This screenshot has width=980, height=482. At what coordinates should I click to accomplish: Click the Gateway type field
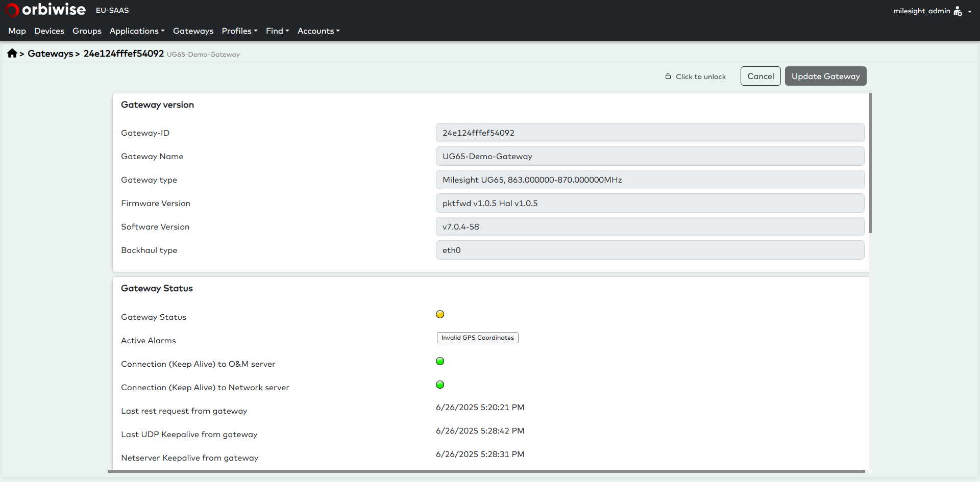pos(650,180)
